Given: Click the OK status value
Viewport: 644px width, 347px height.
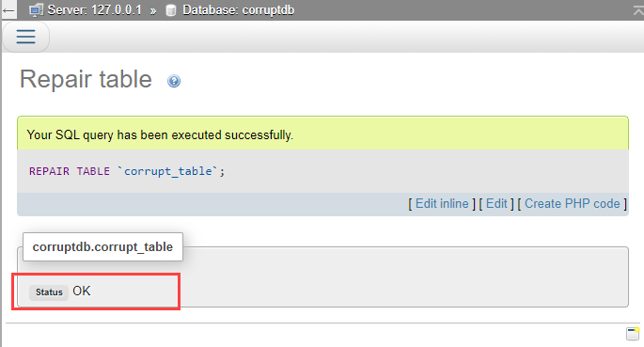Looking at the screenshot, I should [81, 292].
